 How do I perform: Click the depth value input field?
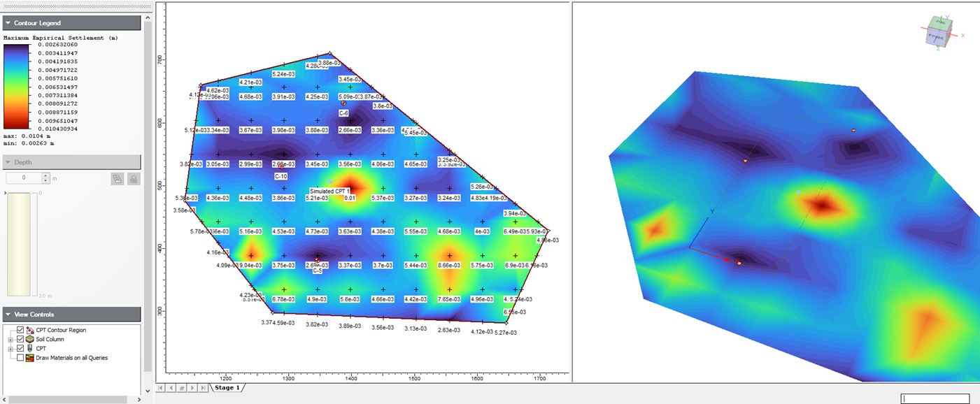point(23,179)
